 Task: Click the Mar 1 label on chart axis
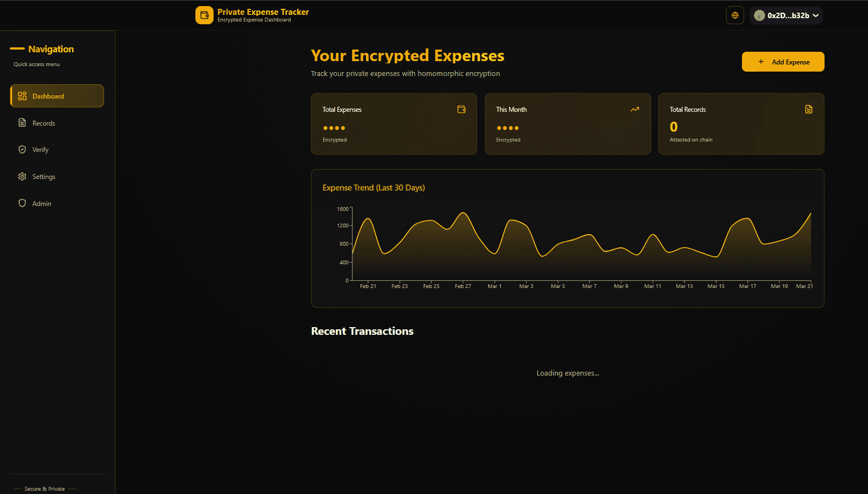pos(495,286)
